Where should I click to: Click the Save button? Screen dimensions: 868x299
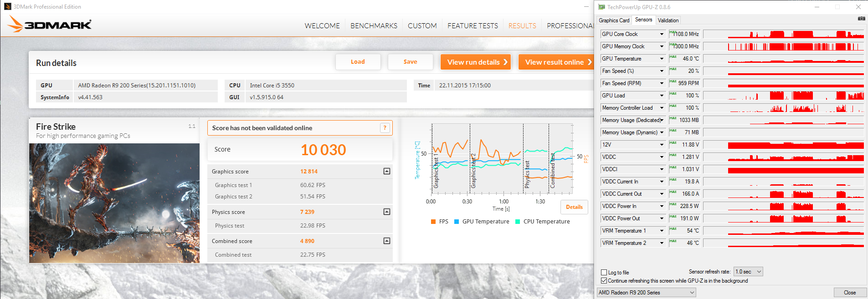pyautogui.click(x=410, y=62)
